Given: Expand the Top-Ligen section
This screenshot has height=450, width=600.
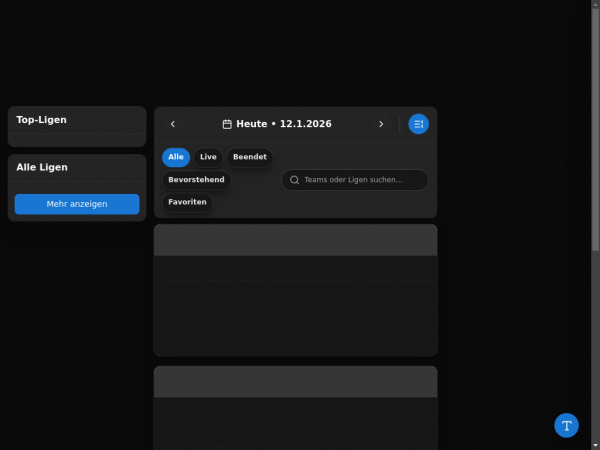Looking at the screenshot, I should pyautogui.click(x=77, y=120).
